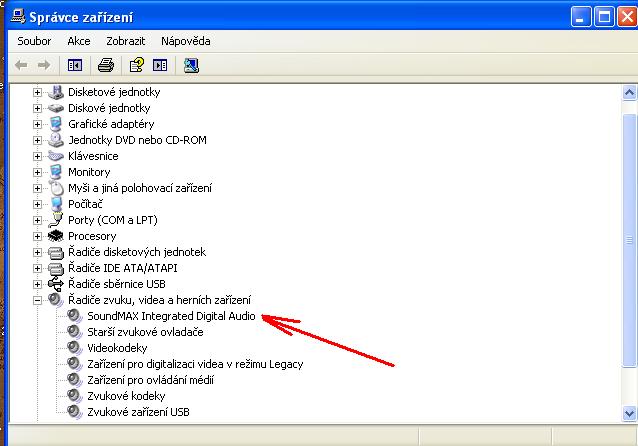This screenshot has width=638, height=446.
Task: Expand the Počítač node
Action: pyautogui.click(x=37, y=204)
